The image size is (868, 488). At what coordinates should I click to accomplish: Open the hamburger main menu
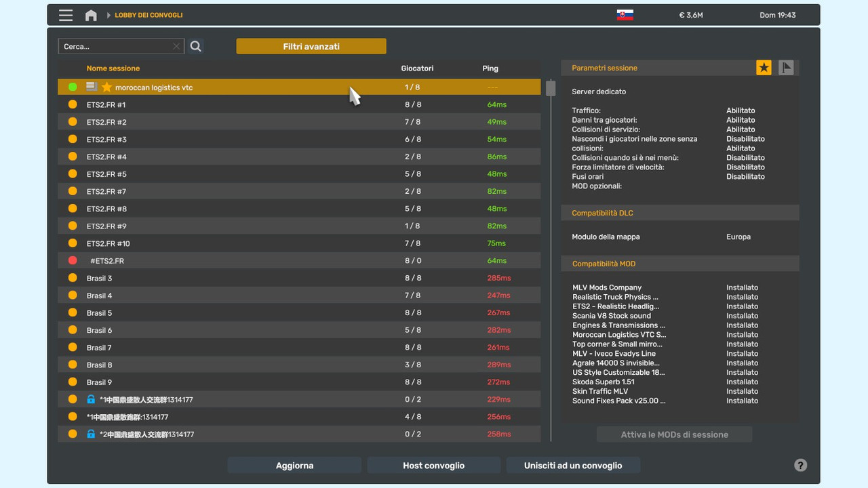pyautogui.click(x=65, y=15)
